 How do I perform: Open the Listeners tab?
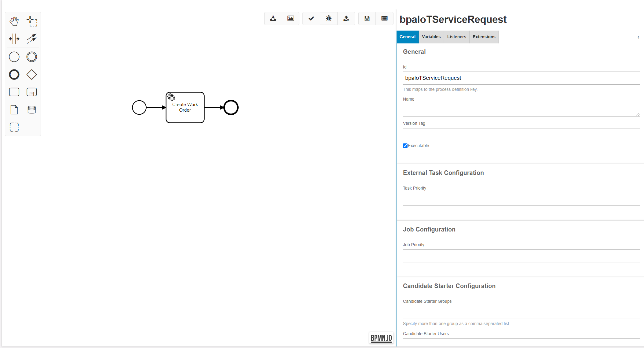[x=456, y=37]
